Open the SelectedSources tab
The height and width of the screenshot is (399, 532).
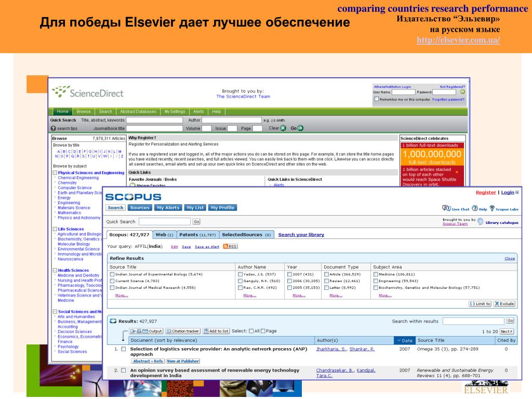pyautogui.click(x=246, y=235)
